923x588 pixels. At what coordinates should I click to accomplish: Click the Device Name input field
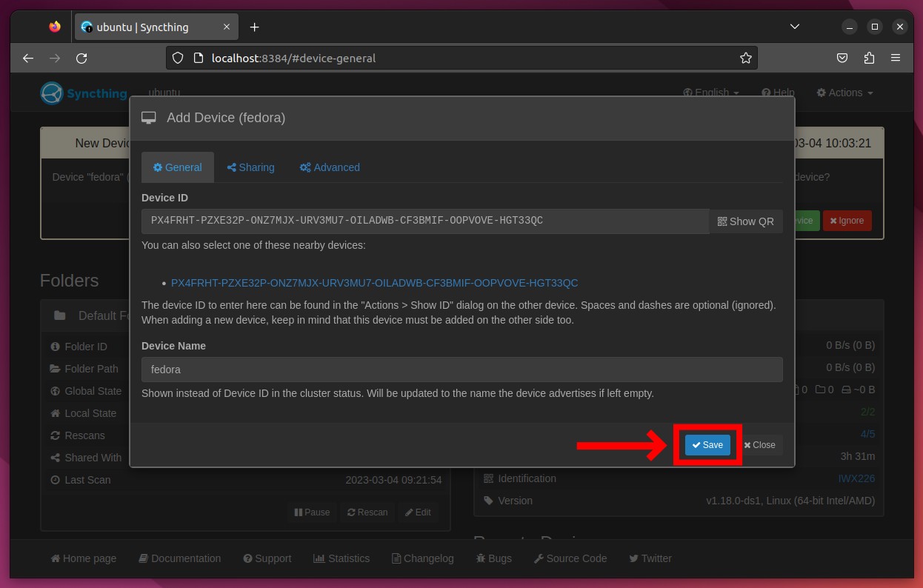pos(461,370)
